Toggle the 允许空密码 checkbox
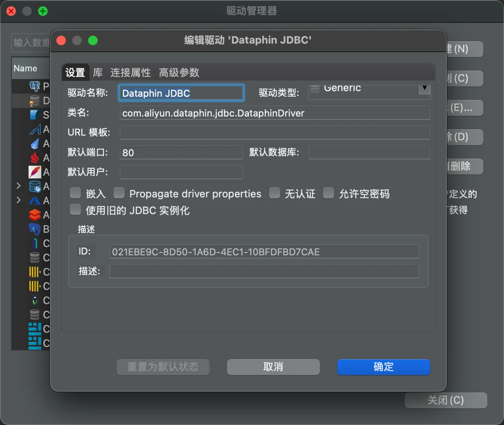This screenshot has height=425, width=504. pos(329,193)
